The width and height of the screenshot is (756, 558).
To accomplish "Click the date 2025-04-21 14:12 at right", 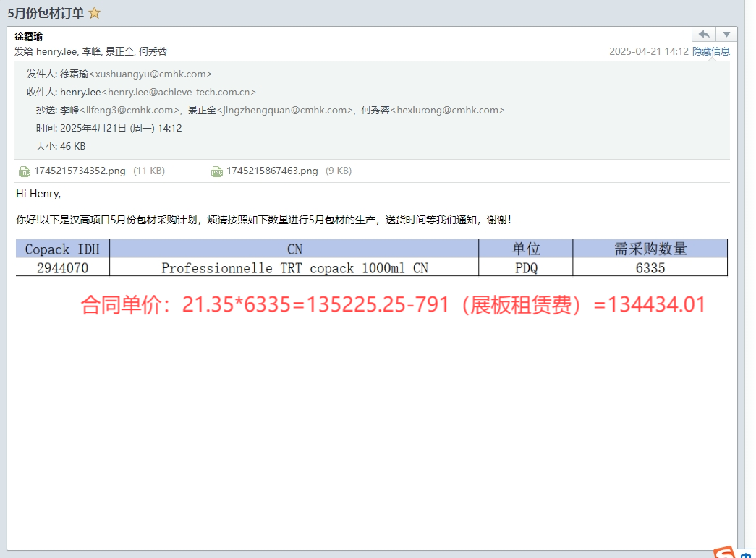I will [x=648, y=51].
